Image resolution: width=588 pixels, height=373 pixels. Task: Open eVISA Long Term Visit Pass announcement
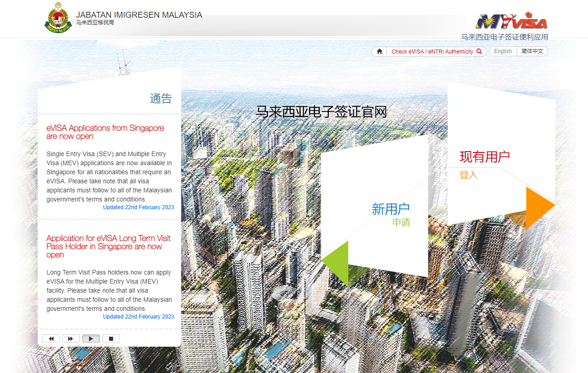[x=108, y=246]
